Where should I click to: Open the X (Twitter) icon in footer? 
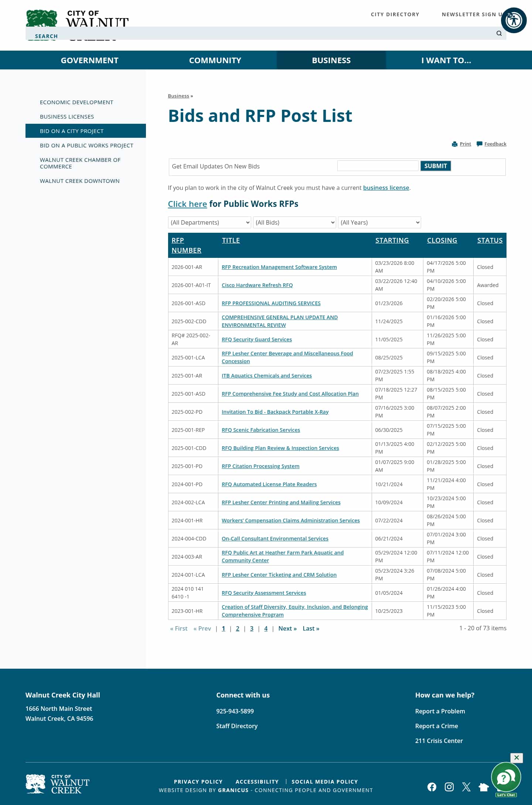coord(466,787)
